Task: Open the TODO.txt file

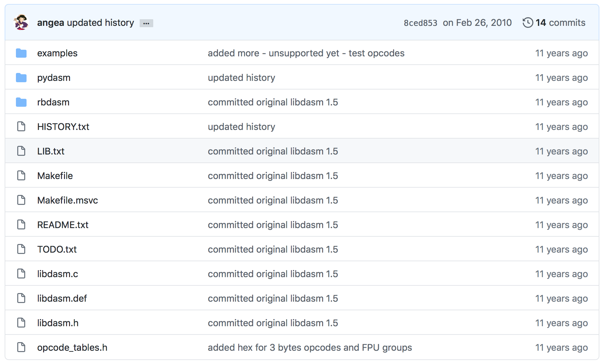Action: [57, 249]
